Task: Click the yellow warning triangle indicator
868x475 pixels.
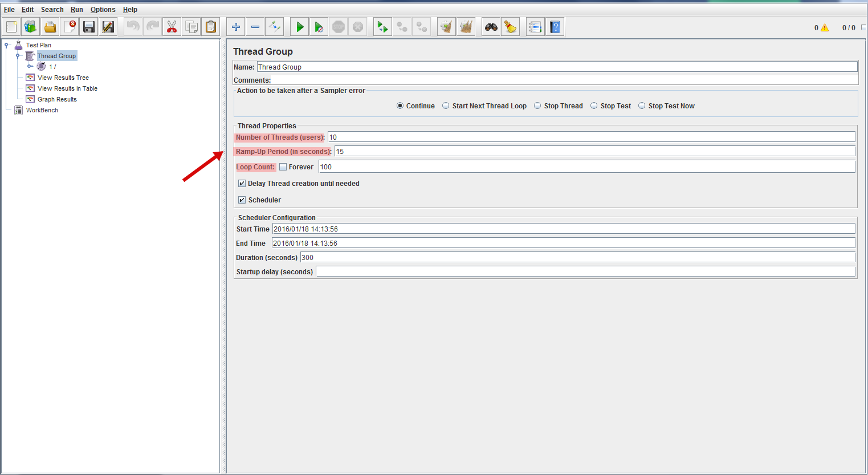Action: click(x=825, y=27)
